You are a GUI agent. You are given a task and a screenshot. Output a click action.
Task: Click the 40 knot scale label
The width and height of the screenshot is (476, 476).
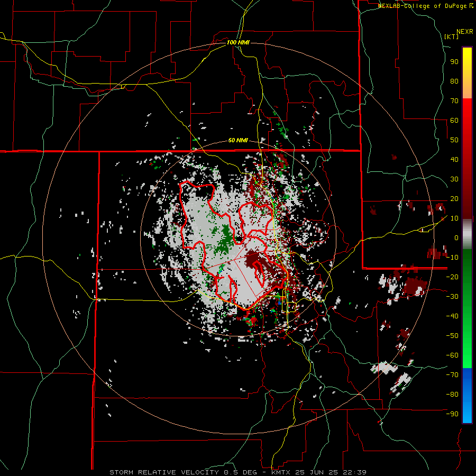[454, 159]
